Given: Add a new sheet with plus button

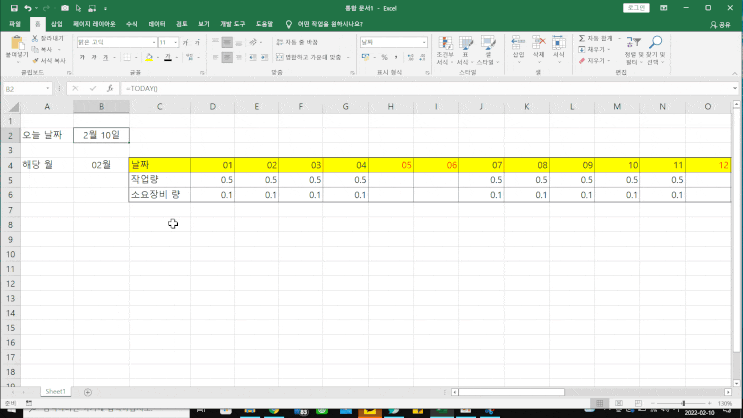Looking at the screenshot, I should [x=88, y=392].
